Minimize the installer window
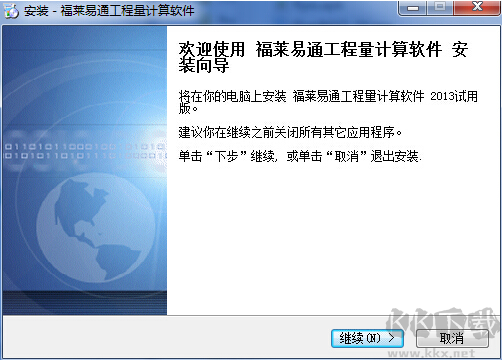 [x=413, y=7]
